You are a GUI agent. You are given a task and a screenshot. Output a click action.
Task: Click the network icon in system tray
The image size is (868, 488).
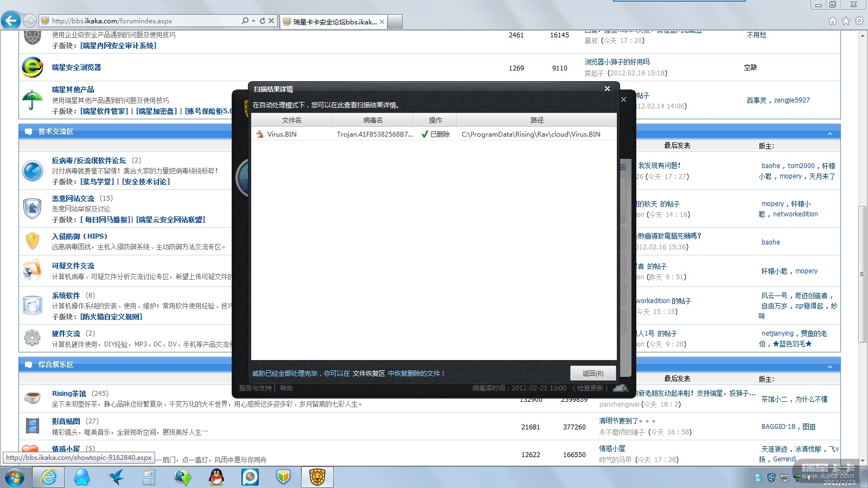click(784, 478)
